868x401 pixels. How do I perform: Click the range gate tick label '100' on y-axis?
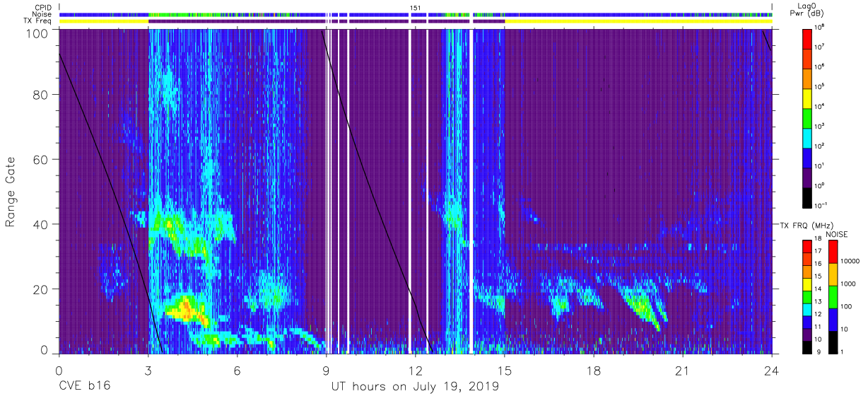[x=38, y=33]
